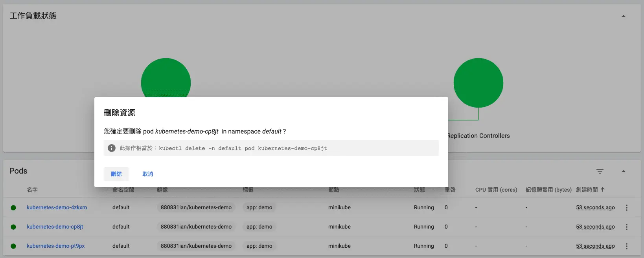Image resolution: width=644 pixels, height=258 pixels.
Task: Click the 刪除 confirm button in dialog
Action: pos(116,174)
